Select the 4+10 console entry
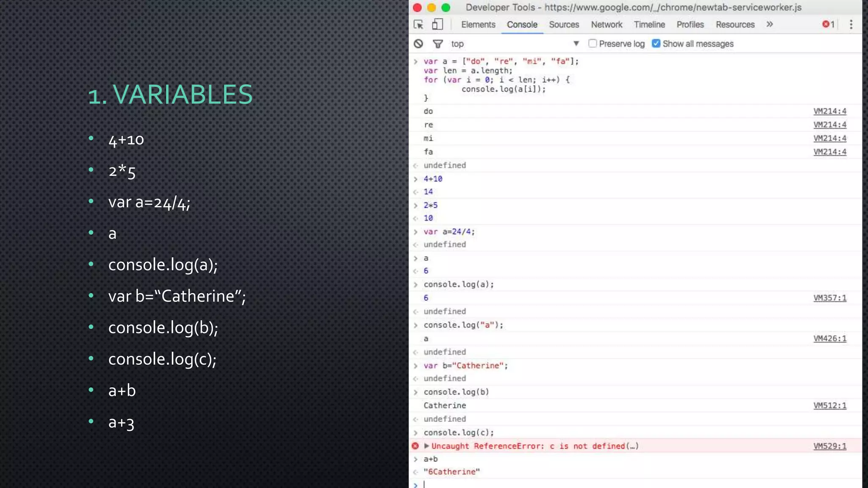This screenshot has height=488, width=868. [433, 179]
